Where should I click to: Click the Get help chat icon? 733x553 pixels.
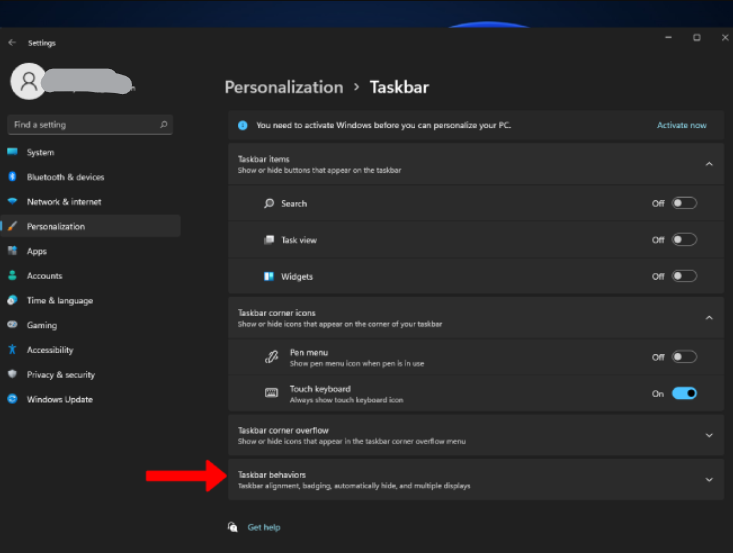tap(232, 527)
